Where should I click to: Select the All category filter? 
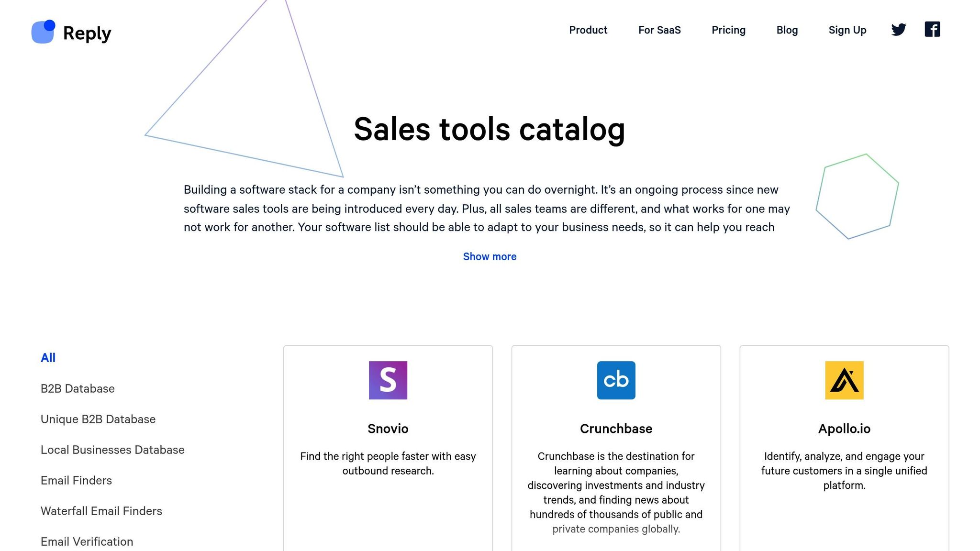tap(48, 358)
